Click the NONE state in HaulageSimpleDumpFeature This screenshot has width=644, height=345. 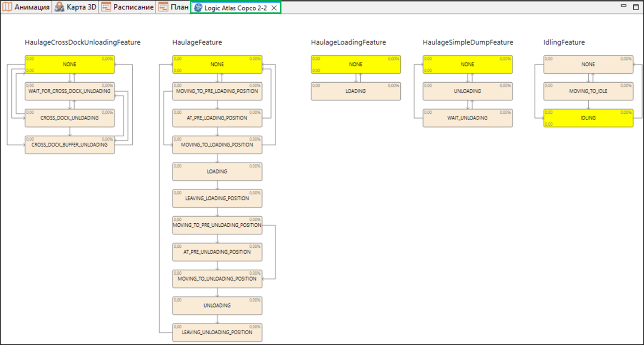pos(468,64)
